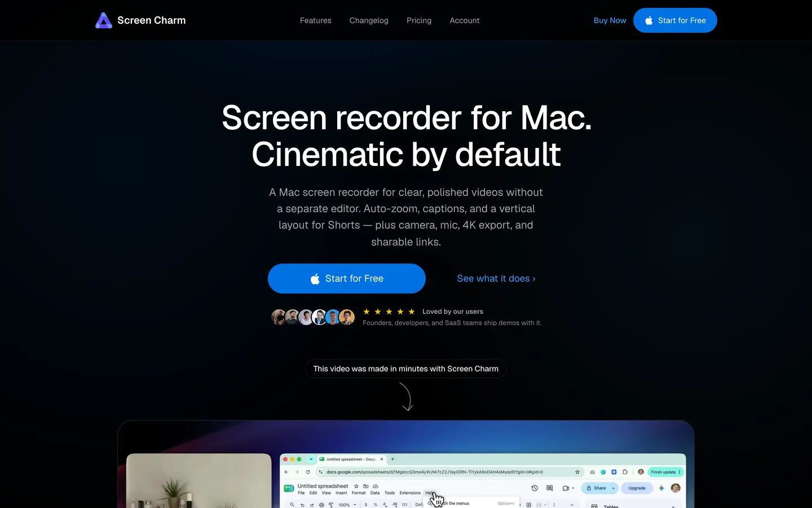Click the version history clock icon in the demo
Image resolution: width=812 pixels, height=508 pixels.
(535, 488)
